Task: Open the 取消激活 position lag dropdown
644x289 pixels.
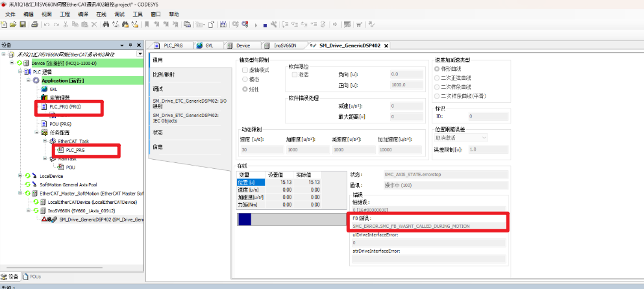Action: (x=461, y=137)
